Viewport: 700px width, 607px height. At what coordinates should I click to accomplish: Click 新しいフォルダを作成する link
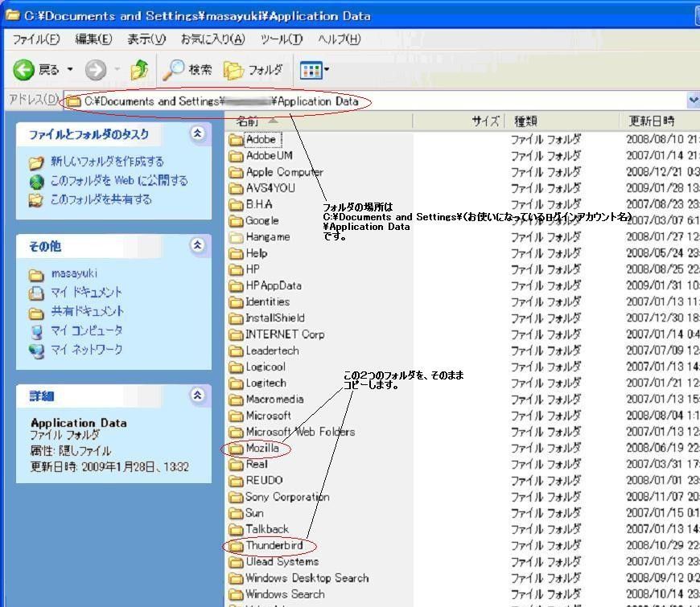point(107,162)
